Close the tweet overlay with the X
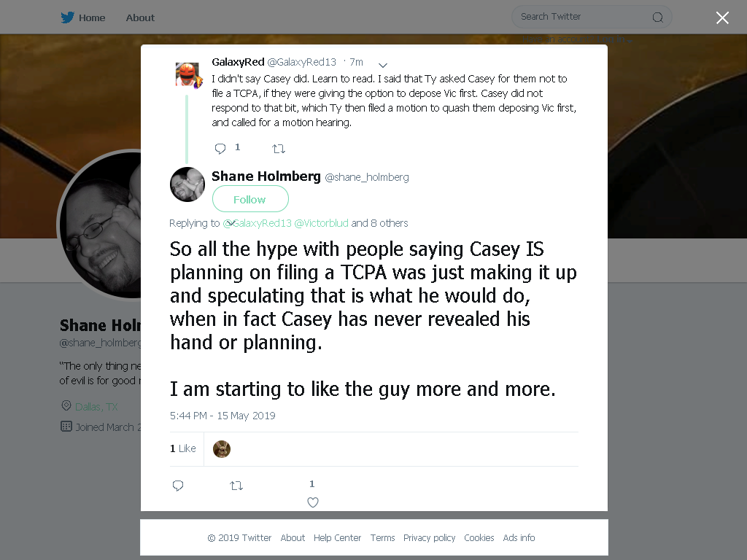 (x=722, y=17)
